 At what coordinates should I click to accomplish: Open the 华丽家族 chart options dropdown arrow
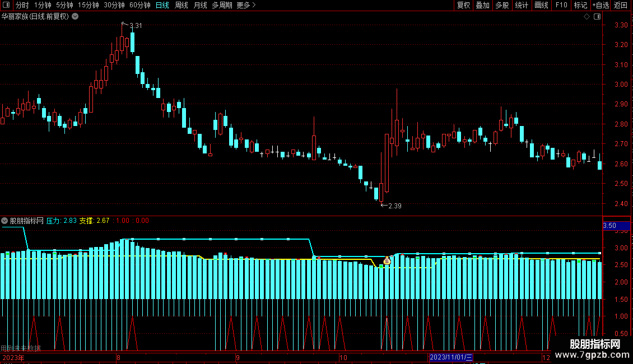click(x=75, y=17)
